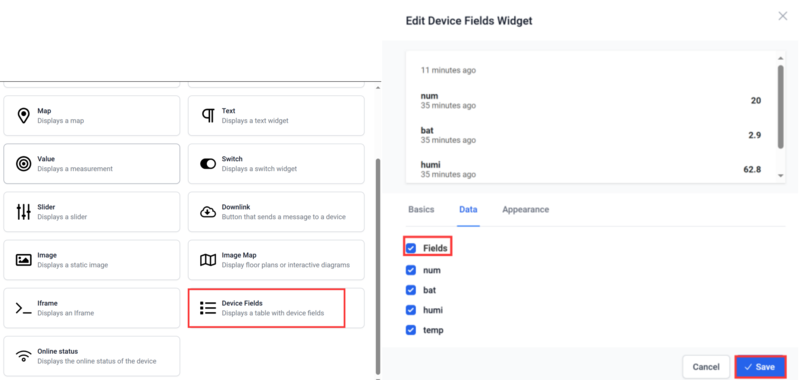Image resolution: width=800 pixels, height=380 pixels.
Task: Uncheck the Fields master checkbox
Action: (411, 248)
